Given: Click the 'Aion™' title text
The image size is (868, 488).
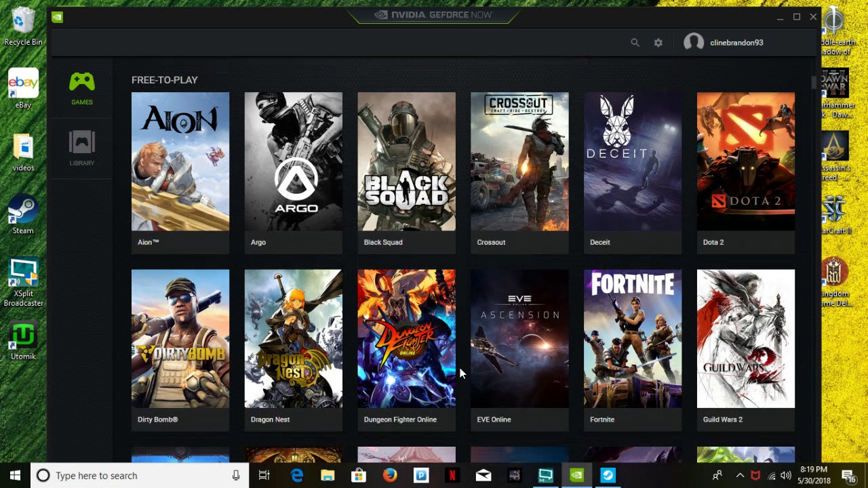Looking at the screenshot, I should 148,242.
